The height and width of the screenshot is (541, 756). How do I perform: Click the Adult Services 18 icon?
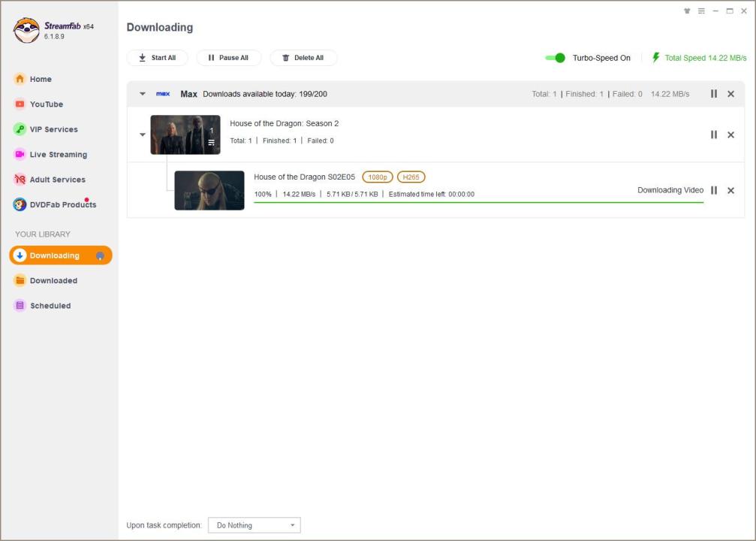(x=20, y=179)
